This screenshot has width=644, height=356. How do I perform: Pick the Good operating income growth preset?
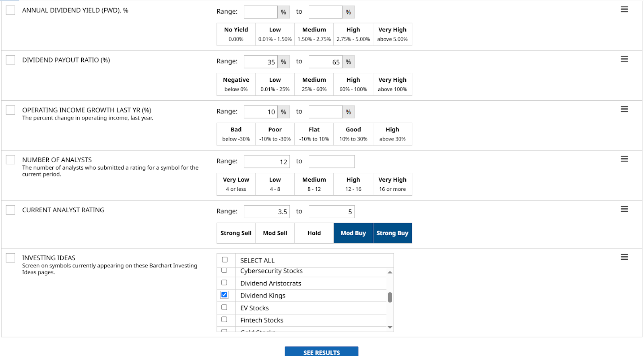[353, 134]
